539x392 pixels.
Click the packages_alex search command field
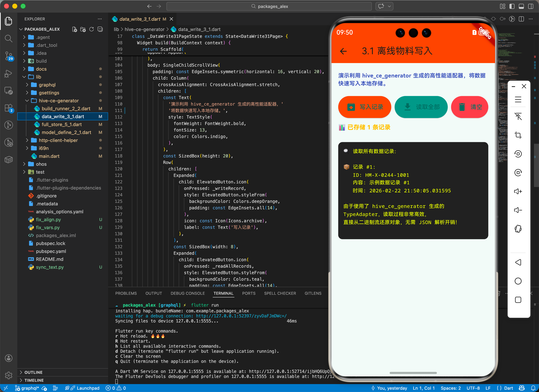pos(269,6)
